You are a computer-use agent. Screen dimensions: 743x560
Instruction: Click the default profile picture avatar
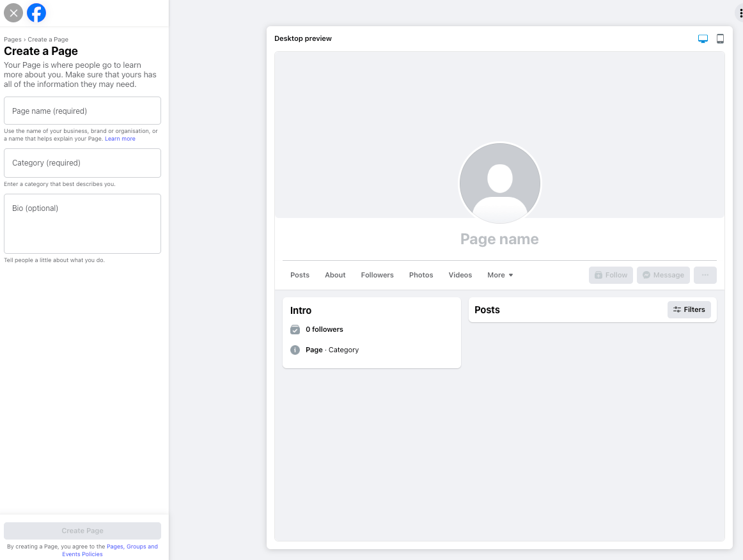(x=499, y=183)
